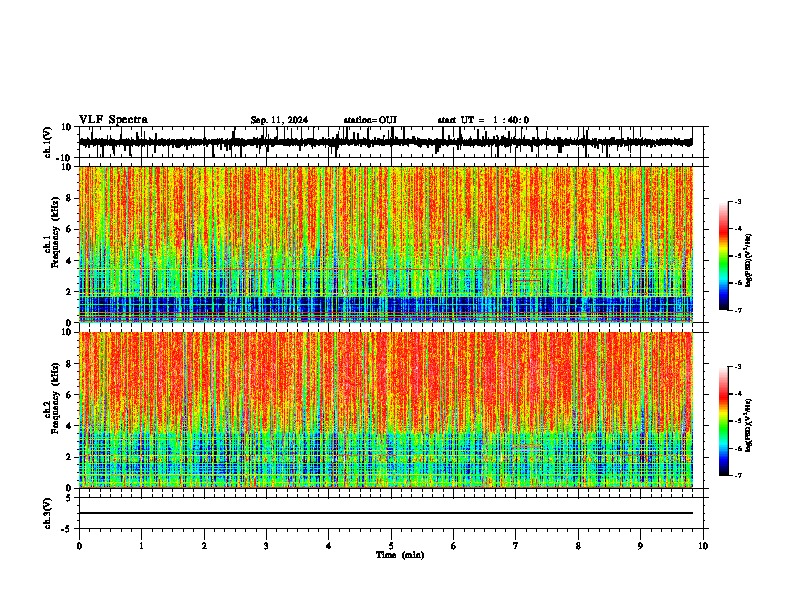Click the "Time (min)" axis label
Screen dimensions: 792x612
400,555
